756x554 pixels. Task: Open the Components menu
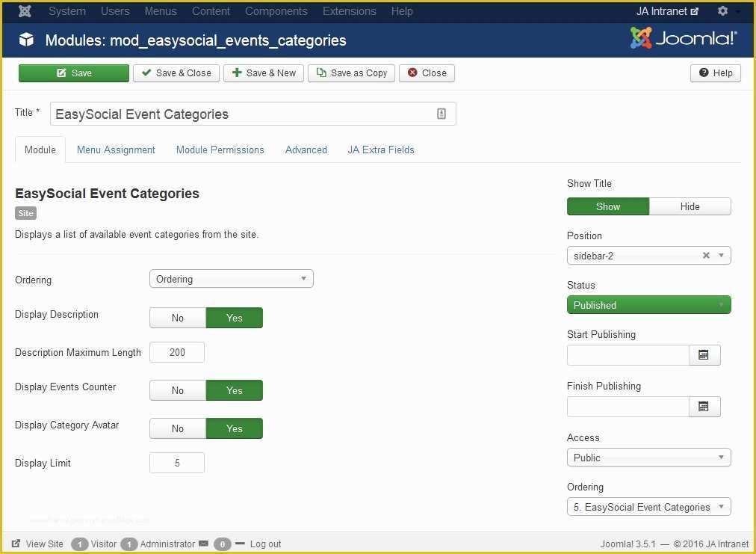point(276,11)
